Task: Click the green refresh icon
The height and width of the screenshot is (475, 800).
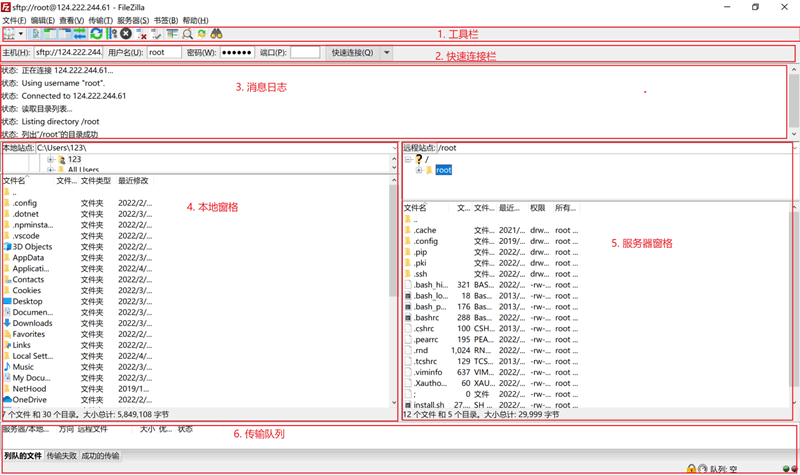Action: pyautogui.click(x=96, y=34)
